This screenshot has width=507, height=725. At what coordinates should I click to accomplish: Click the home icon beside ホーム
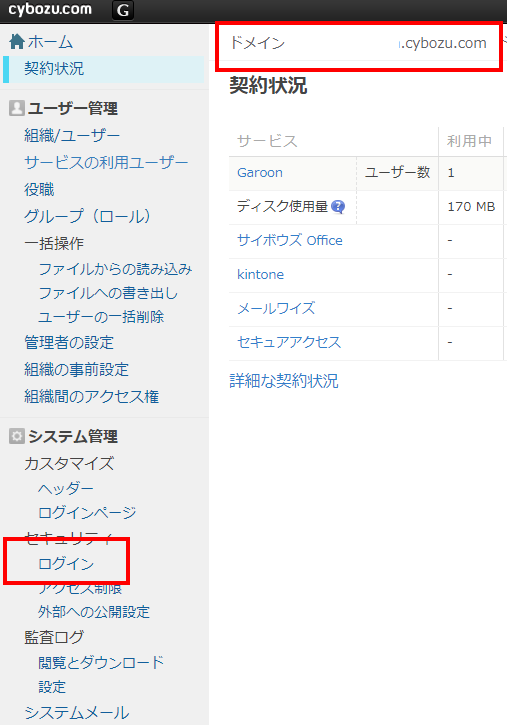pyautogui.click(x=17, y=42)
